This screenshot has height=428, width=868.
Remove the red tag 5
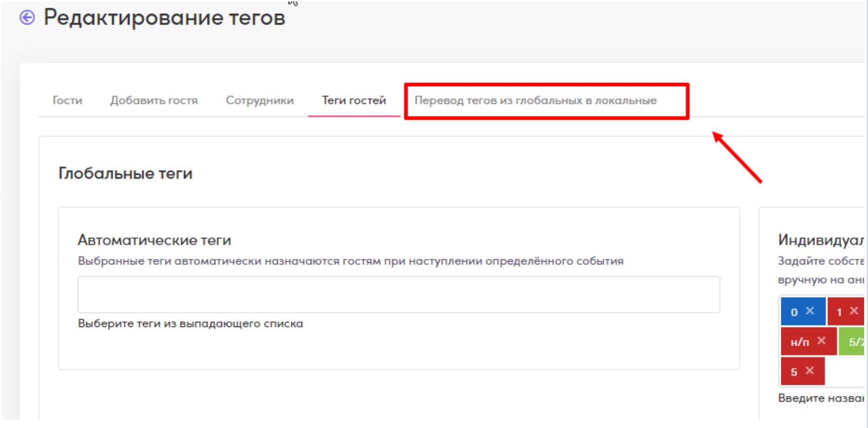(810, 370)
